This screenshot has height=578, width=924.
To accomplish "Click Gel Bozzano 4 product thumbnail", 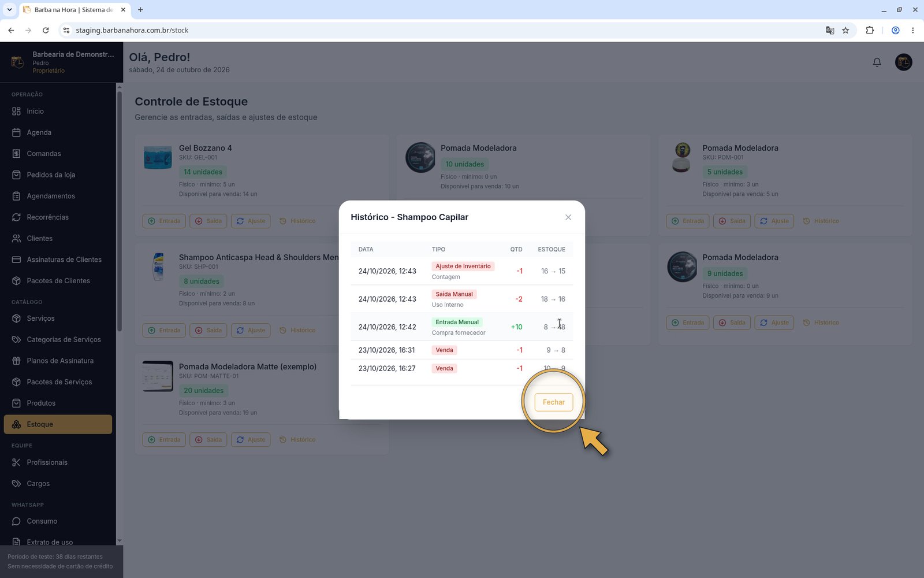I will point(158,157).
